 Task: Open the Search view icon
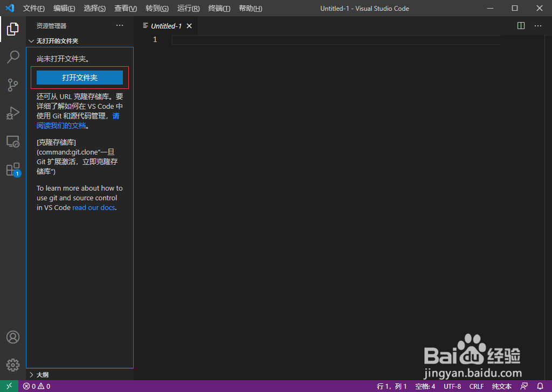pyautogui.click(x=13, y=57)
